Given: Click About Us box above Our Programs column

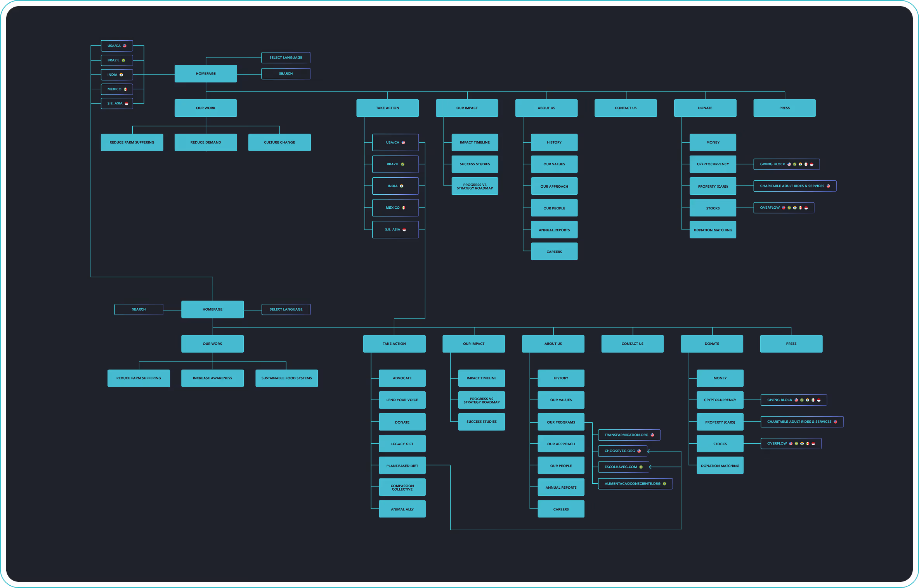Looking at the screenshot, I should 553,344.
